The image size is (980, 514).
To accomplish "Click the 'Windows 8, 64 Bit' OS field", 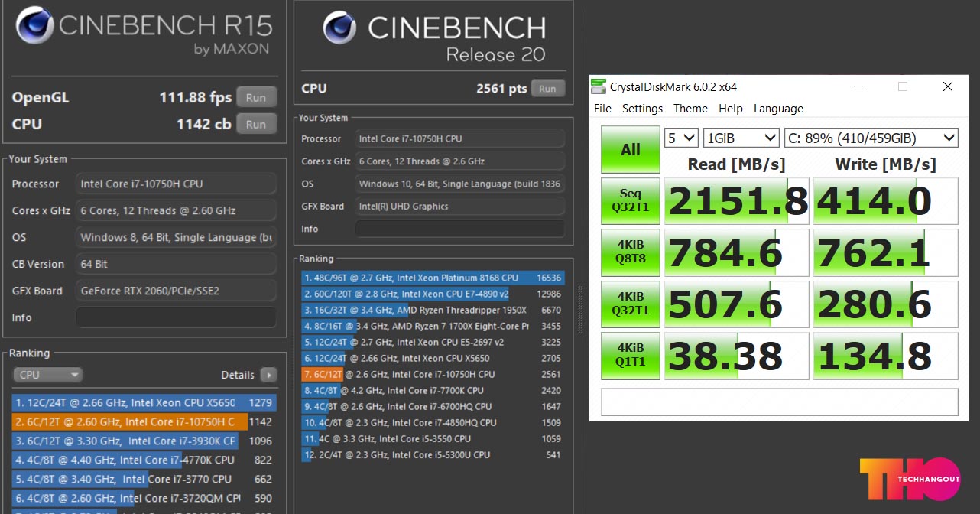I will point(176,237).
